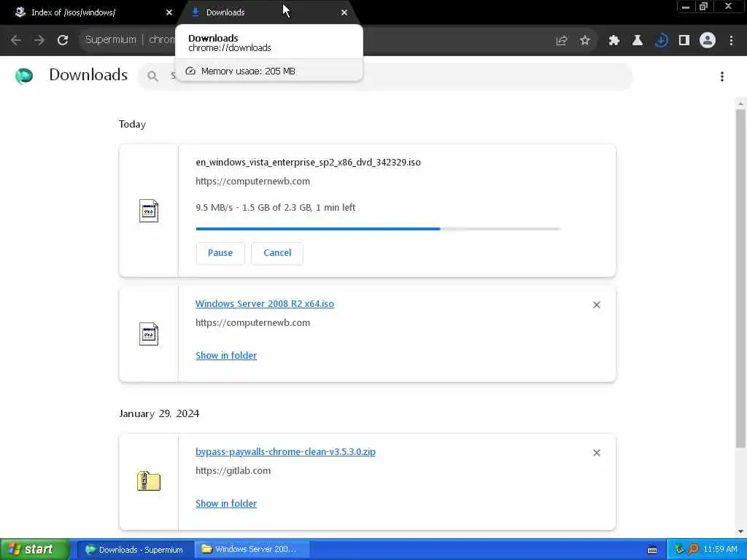Close the Index of /isos/windows/ tab
Viewport: 747px width, 560px height.
point(169,12)
